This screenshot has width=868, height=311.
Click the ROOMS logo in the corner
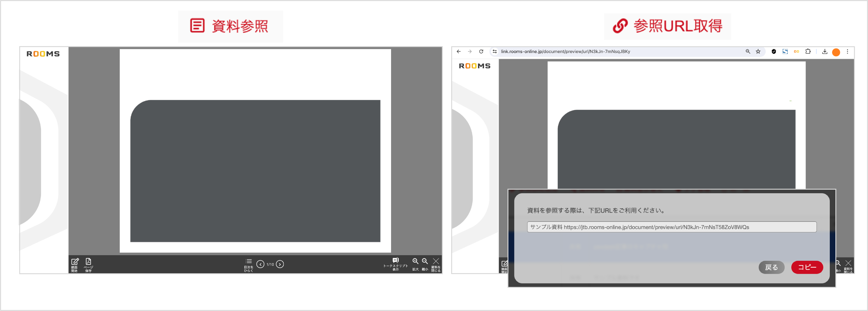pyautogui.click(x=43, y=53)
